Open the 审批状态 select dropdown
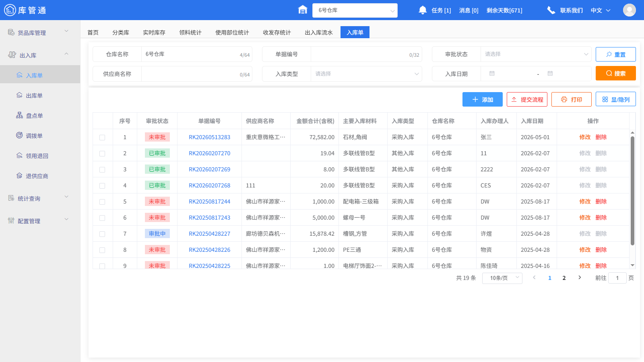The height and width of the screenshot is (362, 644). (x=536, y=54)
